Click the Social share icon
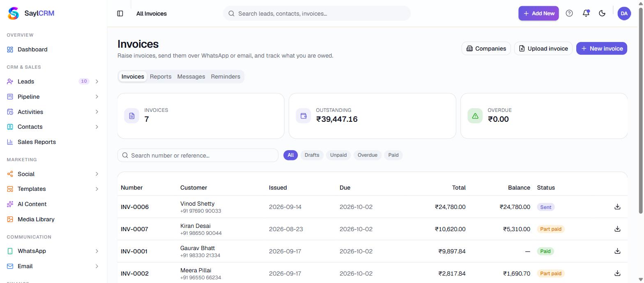This screenshot has height=283, width=644. coord(10,174)
